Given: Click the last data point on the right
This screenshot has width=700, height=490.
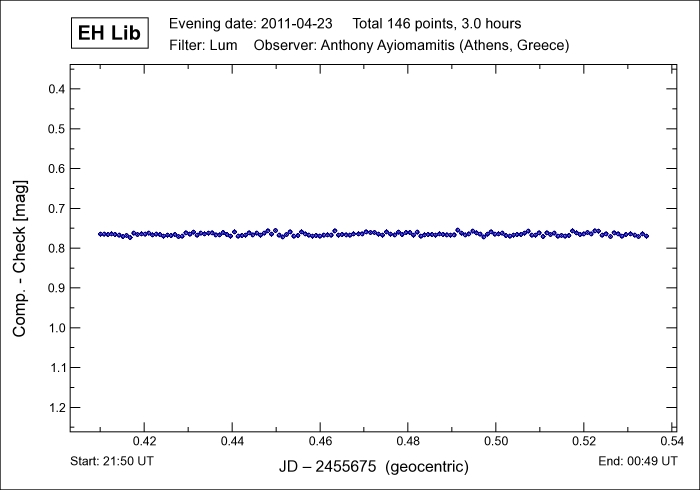Looking at the screenshot, I should pos(647,236).
